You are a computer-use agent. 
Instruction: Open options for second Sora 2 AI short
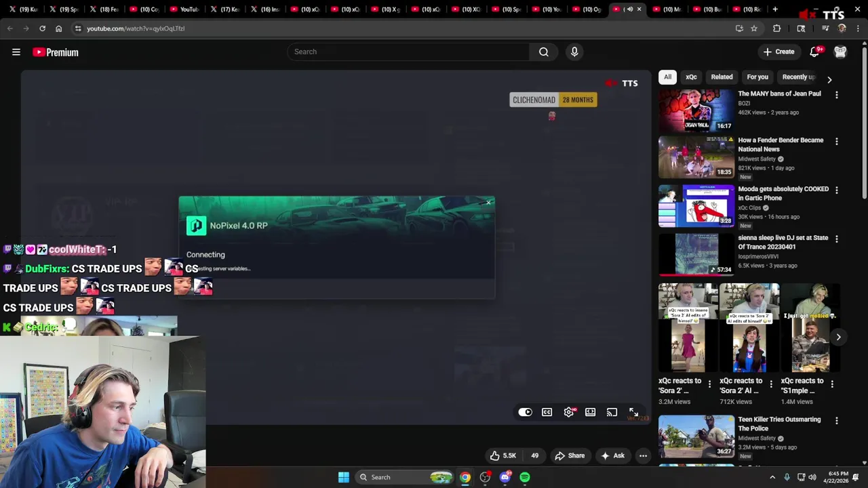[x=771, y=384]
